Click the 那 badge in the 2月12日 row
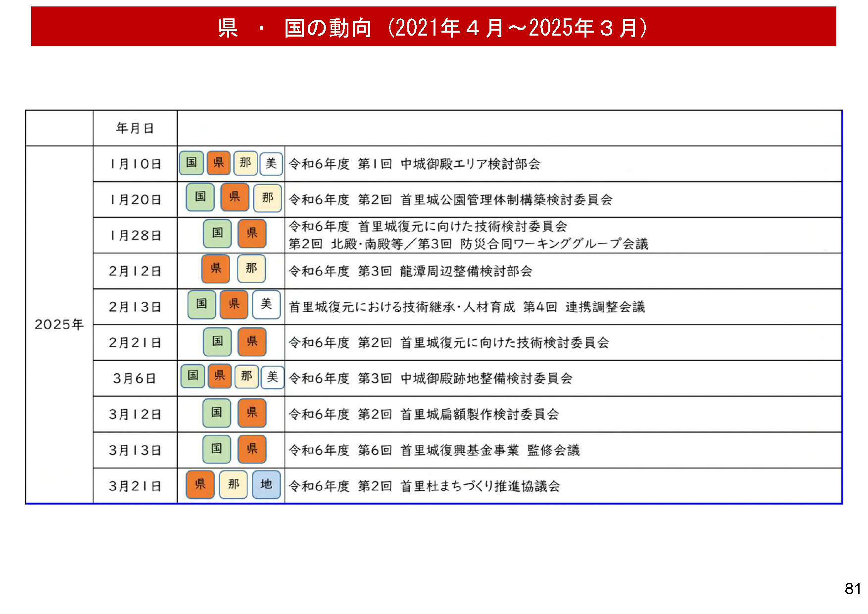The width and height of the screenshot is (868, 614). [251, 269]
